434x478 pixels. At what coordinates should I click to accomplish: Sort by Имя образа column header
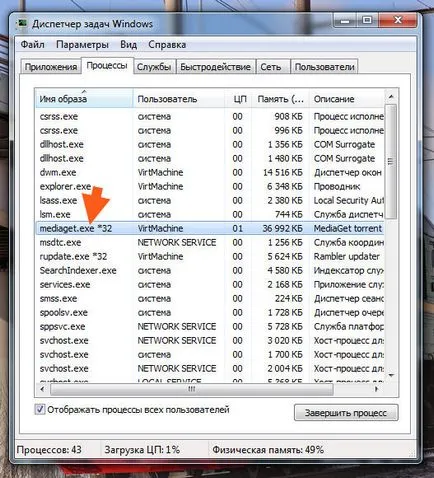84,99
